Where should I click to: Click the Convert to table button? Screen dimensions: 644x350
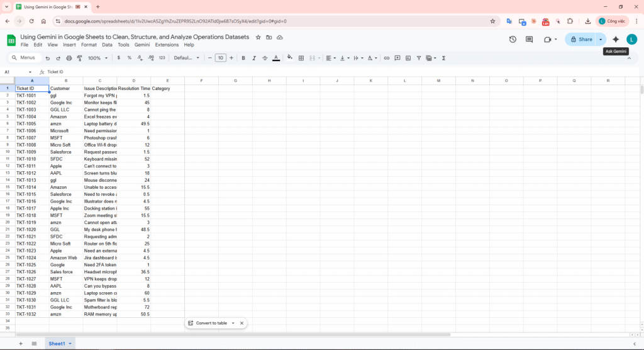coord(211,323)
